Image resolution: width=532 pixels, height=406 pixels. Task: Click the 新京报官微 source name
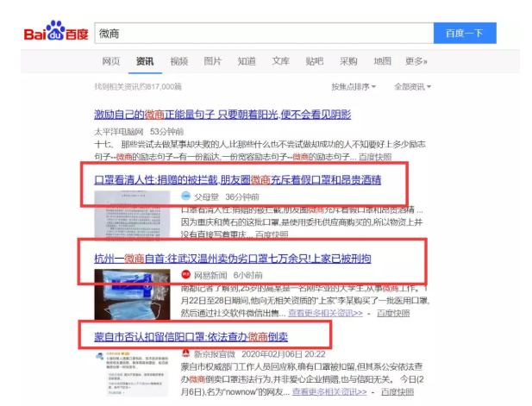click(x=215, y=354)
